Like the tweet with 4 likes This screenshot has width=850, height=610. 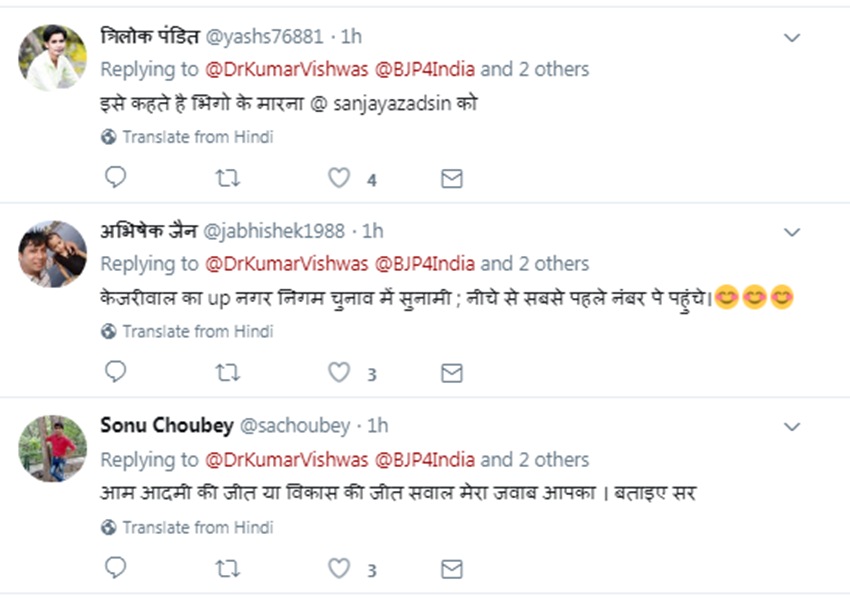click(x=340, y=178)
